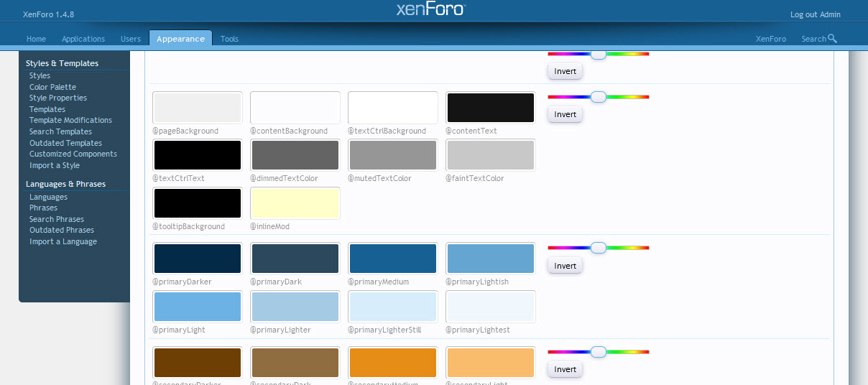
Task: Select the primaryMedium color swatch
Action: tap(393, 259)
